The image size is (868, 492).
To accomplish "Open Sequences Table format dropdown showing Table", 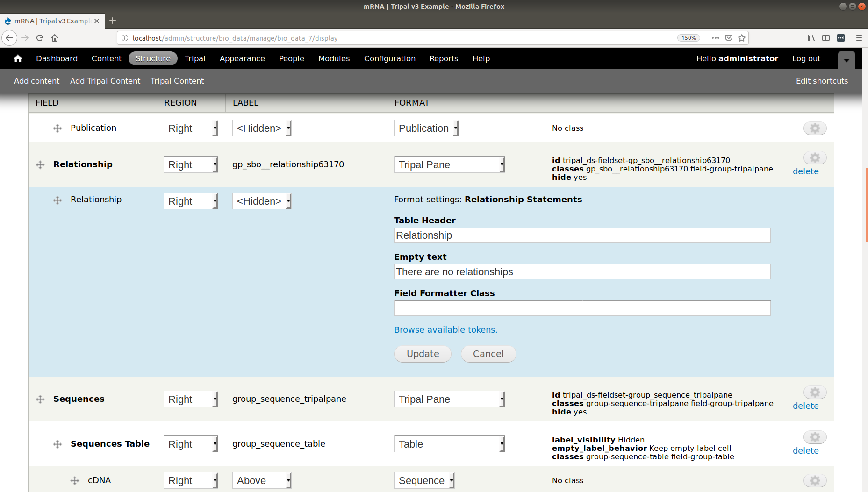I will 449,444.
